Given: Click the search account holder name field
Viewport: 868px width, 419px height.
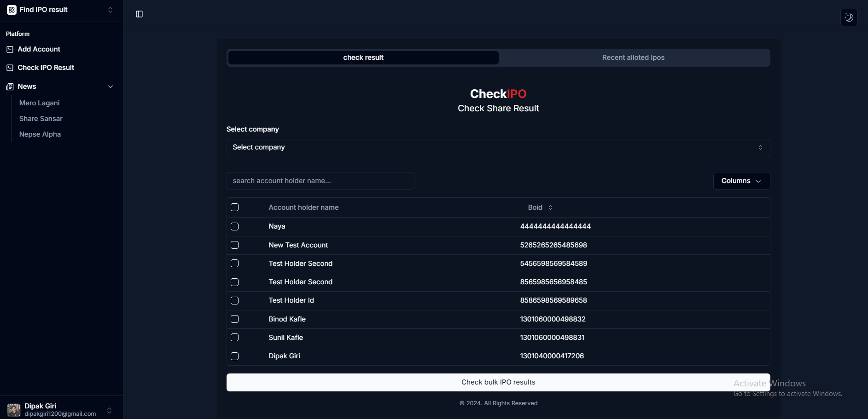Looking at the screenshot, I should pos(320,181).
